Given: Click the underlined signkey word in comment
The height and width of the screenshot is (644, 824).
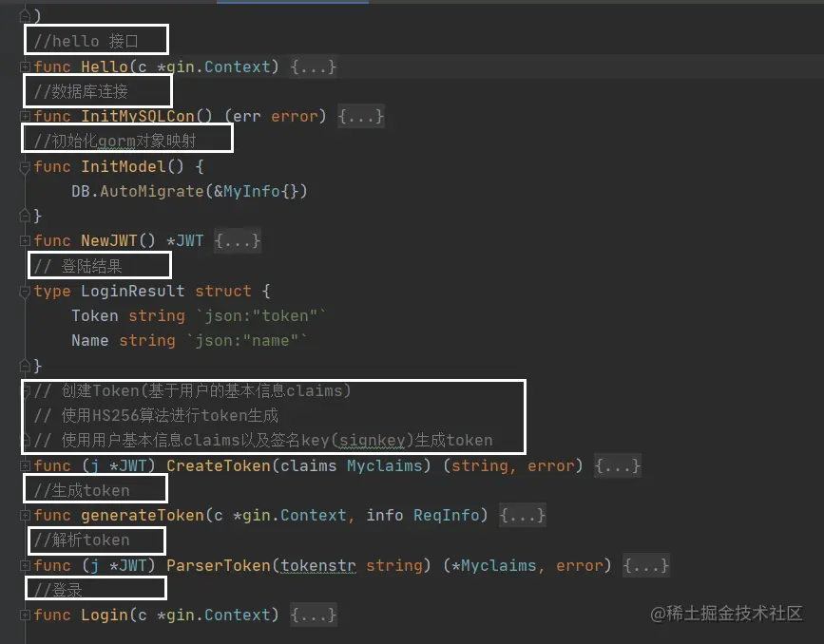Looking at the screenshot, I should pos(372,440).
